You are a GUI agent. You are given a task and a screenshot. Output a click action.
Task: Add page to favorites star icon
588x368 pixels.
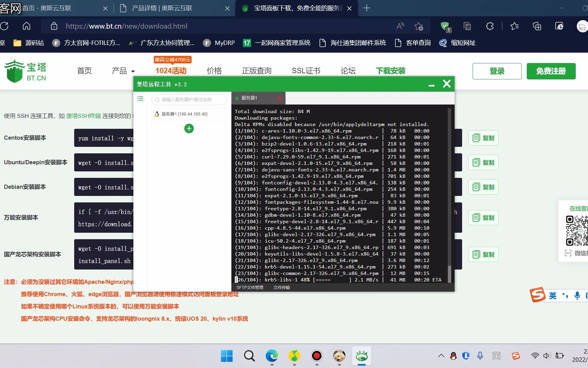(419, 26)
